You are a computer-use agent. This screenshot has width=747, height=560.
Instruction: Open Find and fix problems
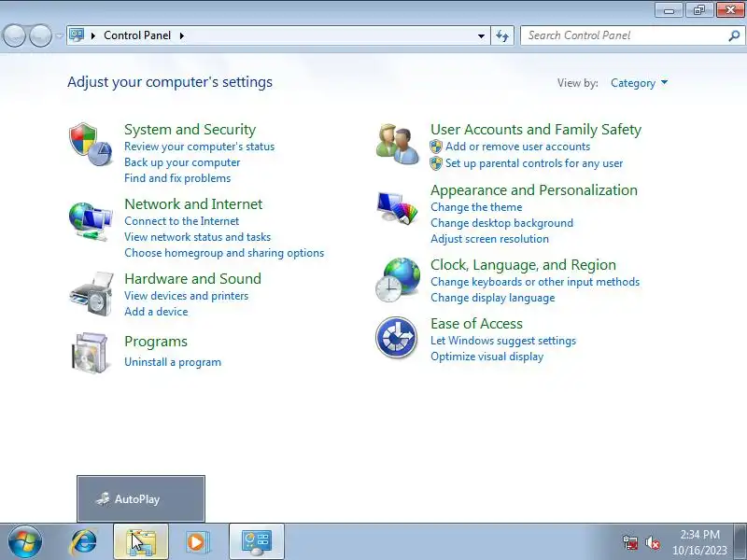tap(177, 178)
